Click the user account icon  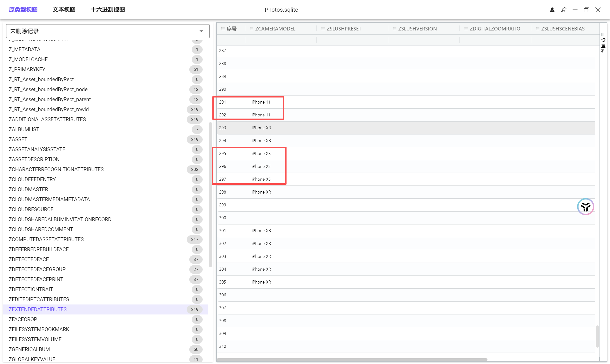pyautogui.click(x=552, y=10)
